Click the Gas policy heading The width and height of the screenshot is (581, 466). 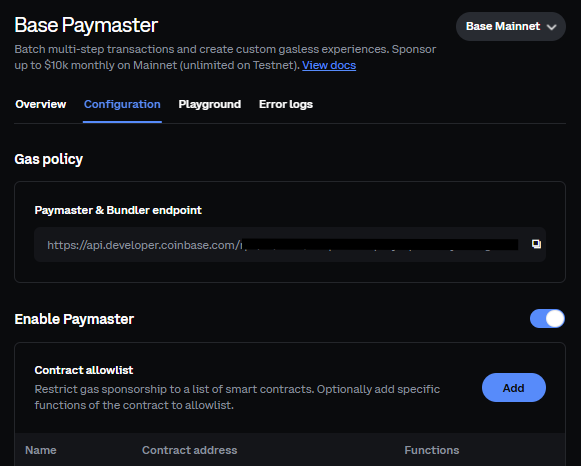click(49, 159)
